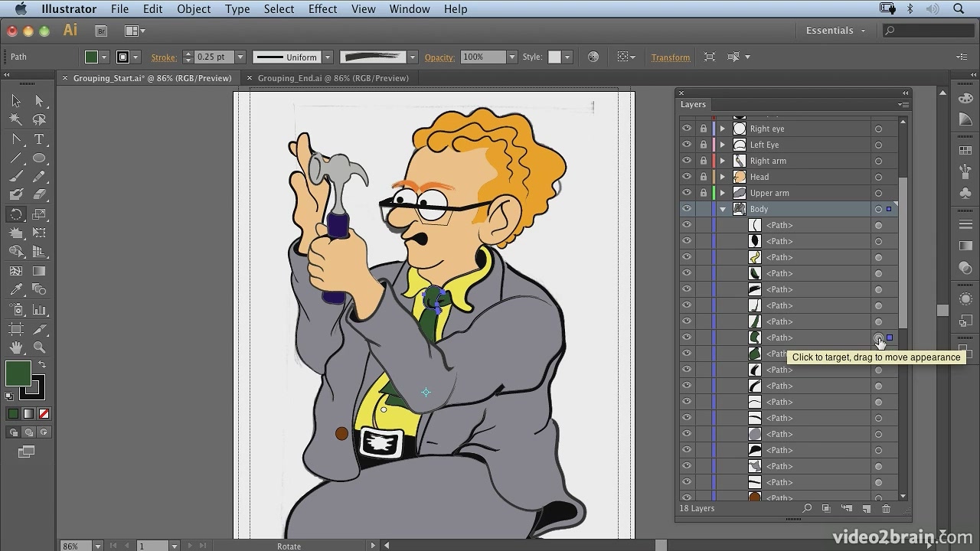Hide the Body layer eye
This screenshot has width=980, height=551.
687,209
